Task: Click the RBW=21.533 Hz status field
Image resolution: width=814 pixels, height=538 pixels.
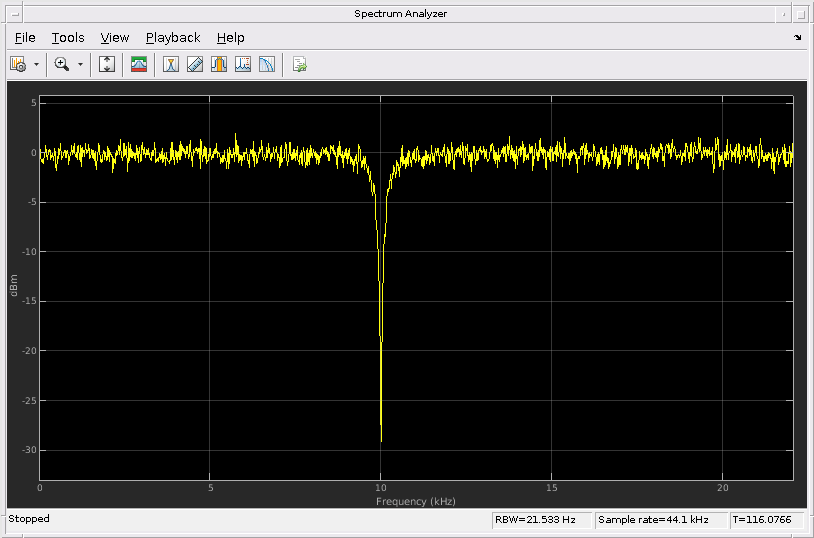Action: (542, 520)
